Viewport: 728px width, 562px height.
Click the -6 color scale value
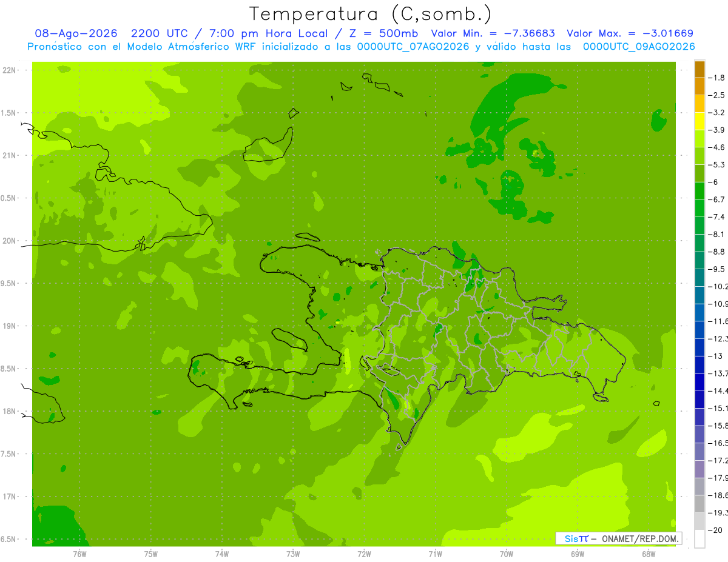[x=714, y=182]
